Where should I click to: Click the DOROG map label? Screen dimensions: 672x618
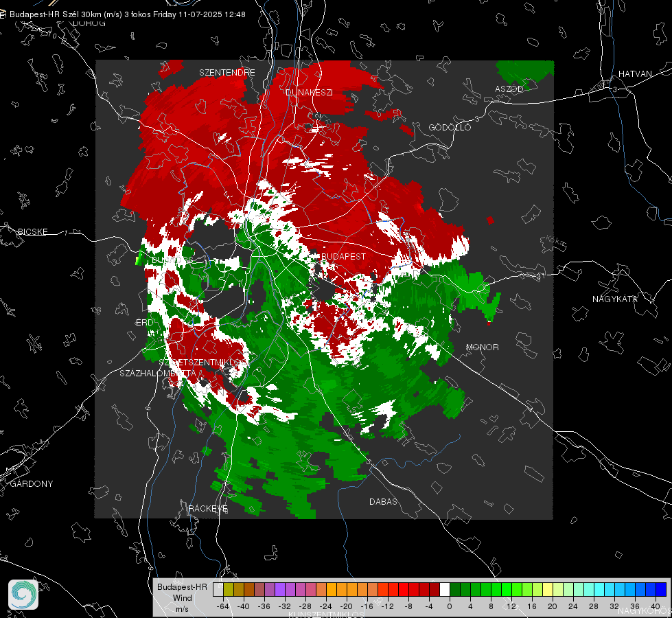click(89, 23)
